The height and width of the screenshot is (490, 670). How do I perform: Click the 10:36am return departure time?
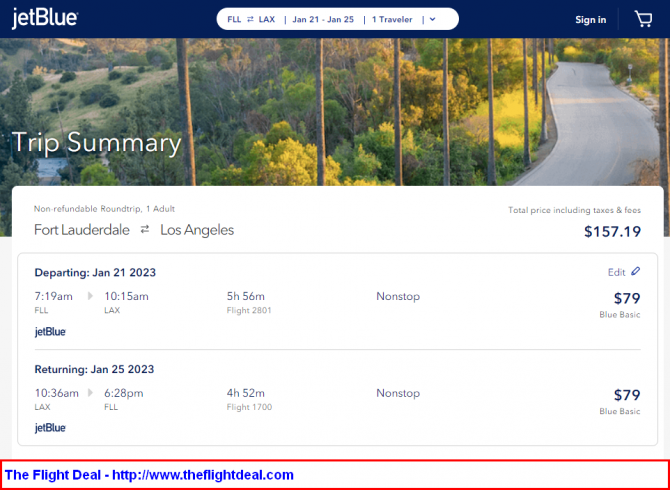56,393
